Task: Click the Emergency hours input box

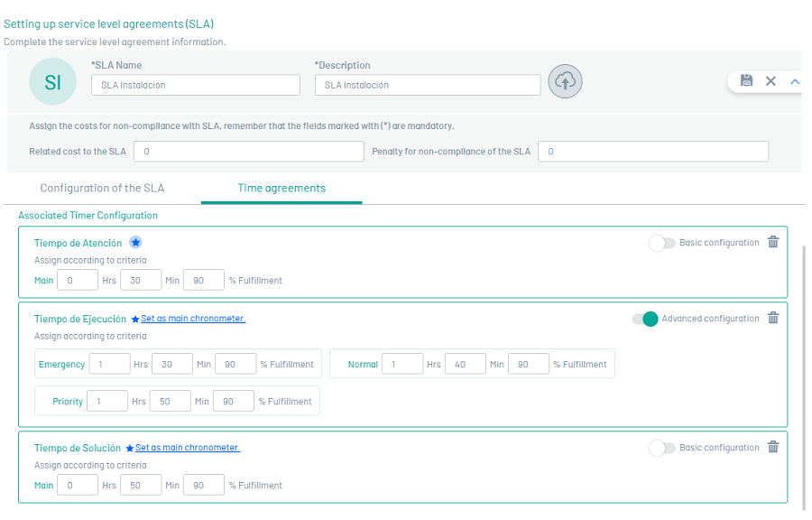Action: click(x=109, y=365)
